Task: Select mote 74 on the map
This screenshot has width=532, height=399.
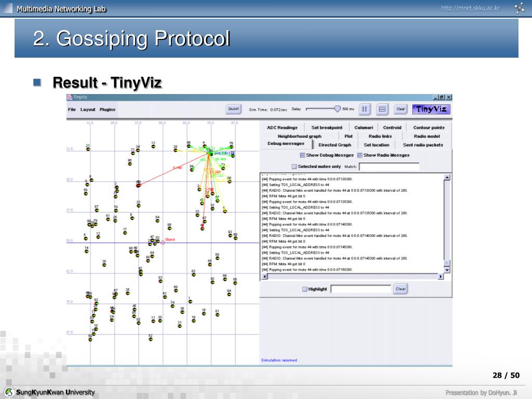Action: coord(172,305)
